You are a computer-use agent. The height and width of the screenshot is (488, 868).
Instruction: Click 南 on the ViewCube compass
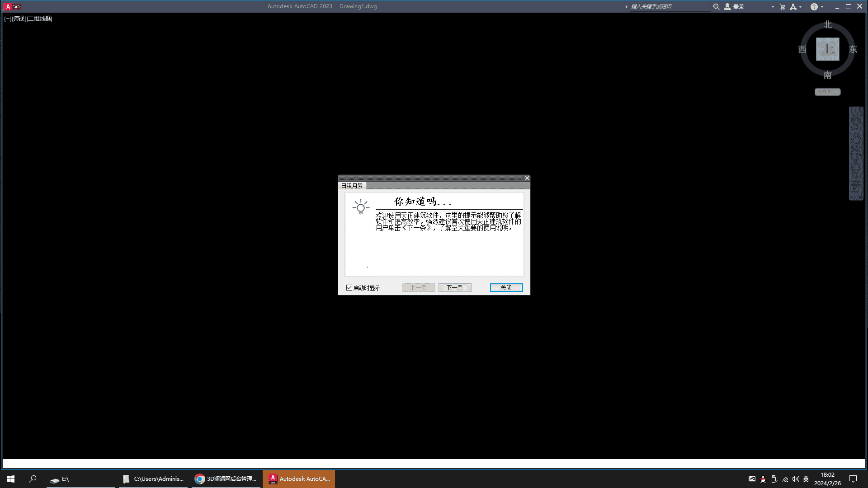pyautogui.click(x=827, y=75)
